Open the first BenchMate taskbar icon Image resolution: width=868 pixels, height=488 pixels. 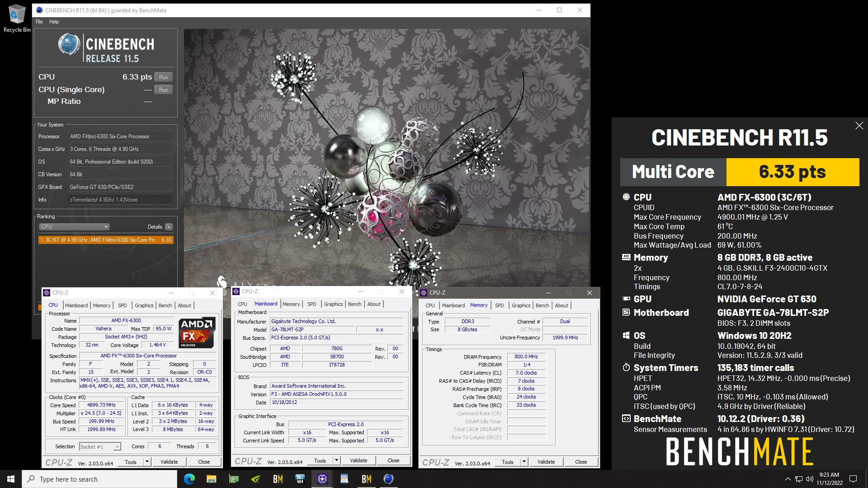coord(278,479)
